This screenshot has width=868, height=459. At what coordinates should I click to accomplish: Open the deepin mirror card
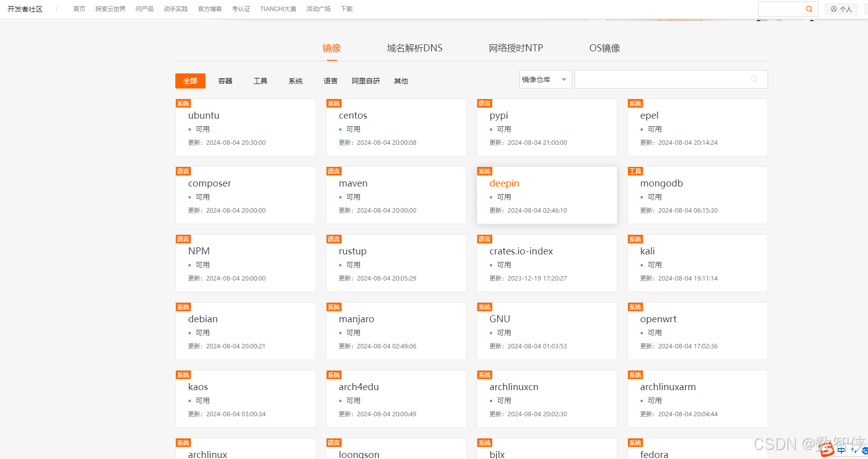[x=547, y=195]
